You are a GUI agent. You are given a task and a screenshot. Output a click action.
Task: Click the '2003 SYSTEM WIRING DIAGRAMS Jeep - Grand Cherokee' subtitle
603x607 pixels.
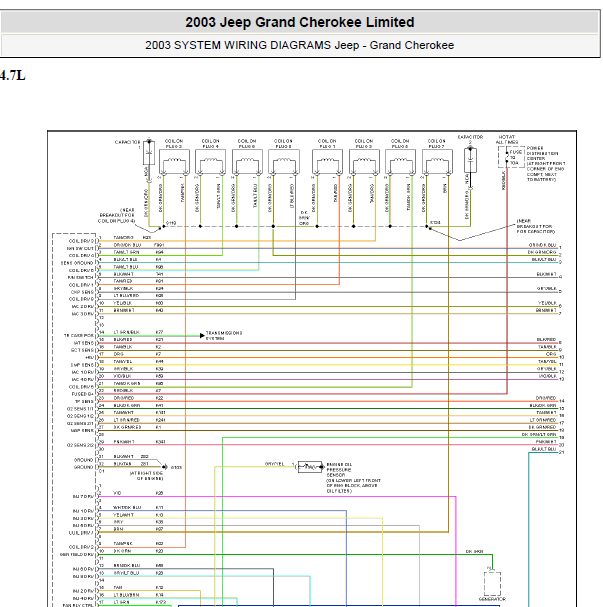(300, 45)
